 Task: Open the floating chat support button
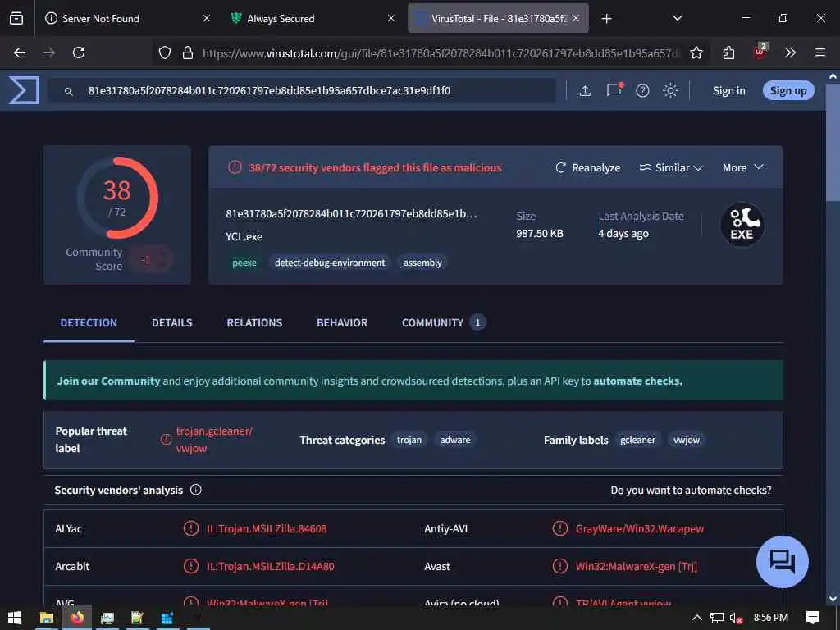point(782,561)
